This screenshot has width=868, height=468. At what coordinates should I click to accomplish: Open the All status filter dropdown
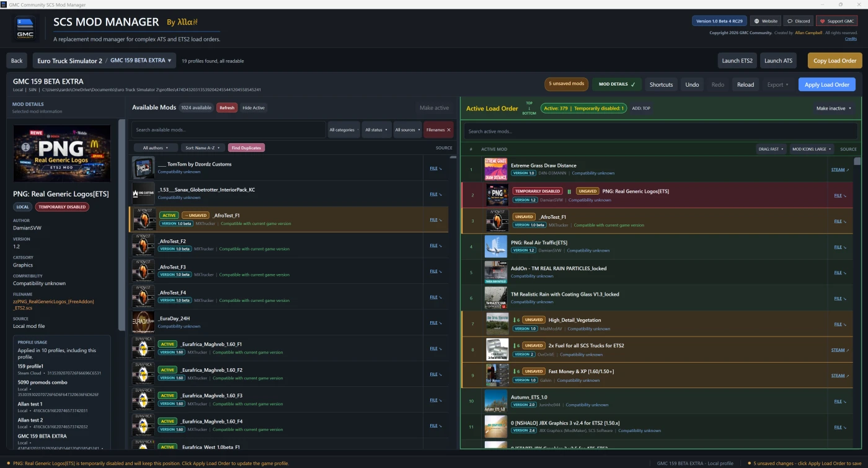point(376,130)
